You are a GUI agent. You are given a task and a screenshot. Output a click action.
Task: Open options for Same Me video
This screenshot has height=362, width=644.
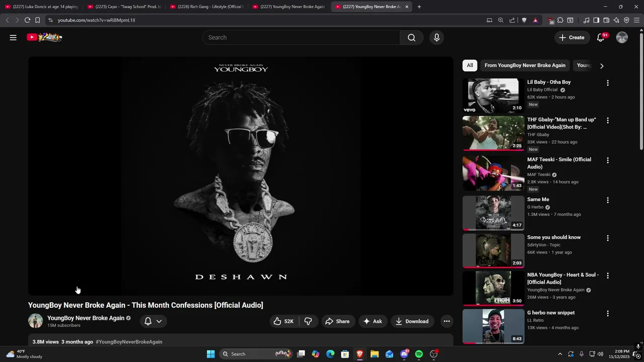(x=607, y=200)
